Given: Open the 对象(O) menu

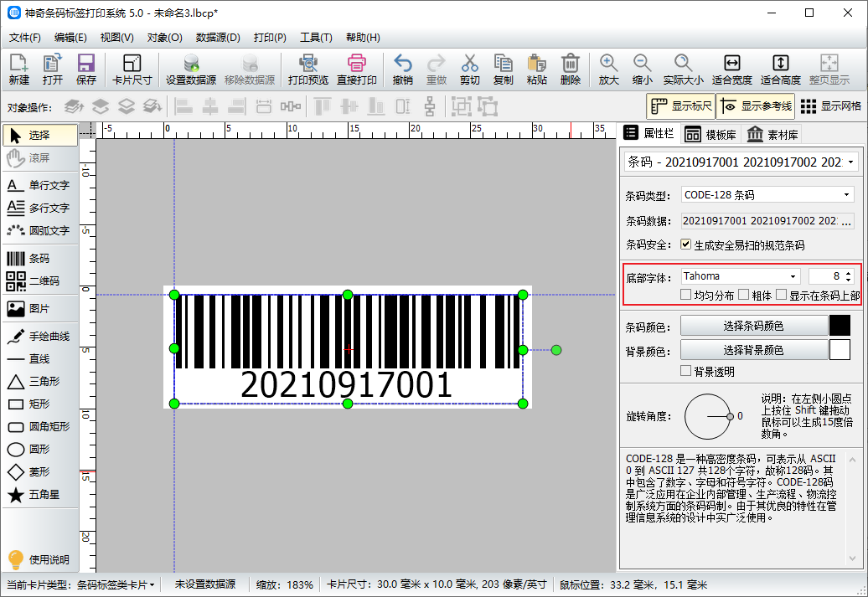Looking at the screenshot, I should tap(164, 38).
